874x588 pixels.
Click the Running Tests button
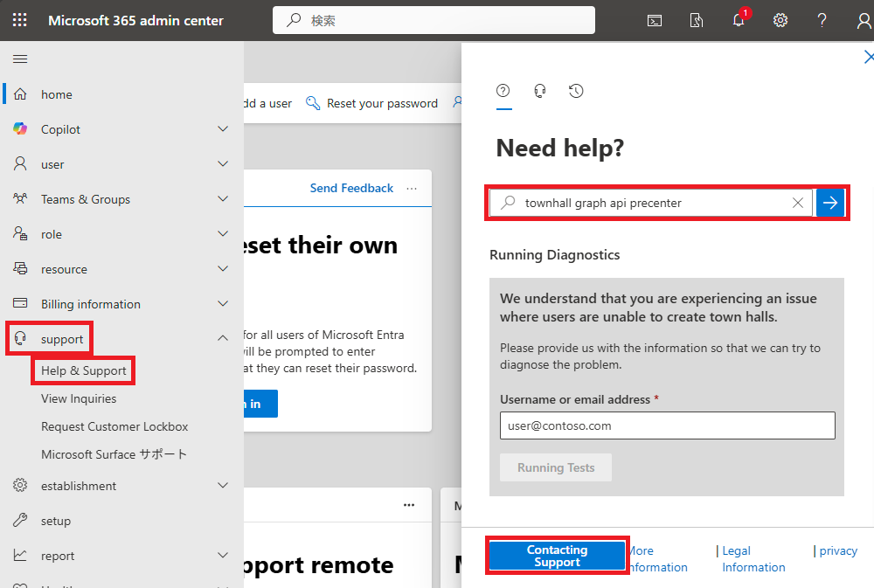(556, 467)
